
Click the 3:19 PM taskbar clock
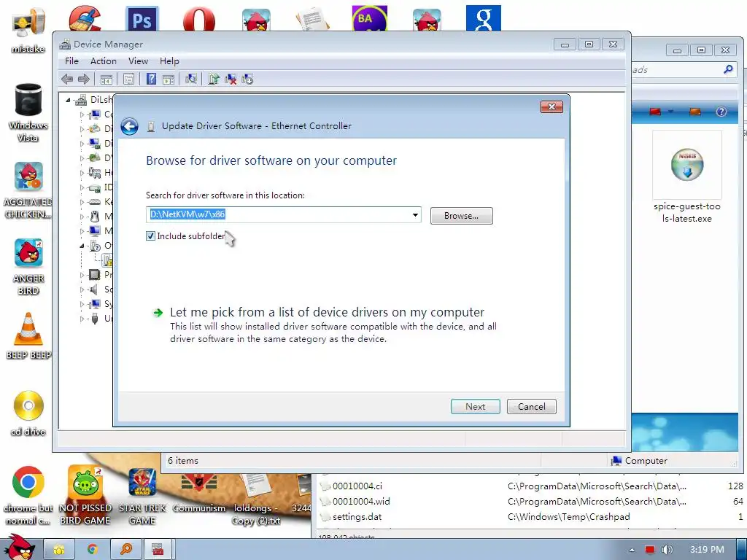[707, 550]
